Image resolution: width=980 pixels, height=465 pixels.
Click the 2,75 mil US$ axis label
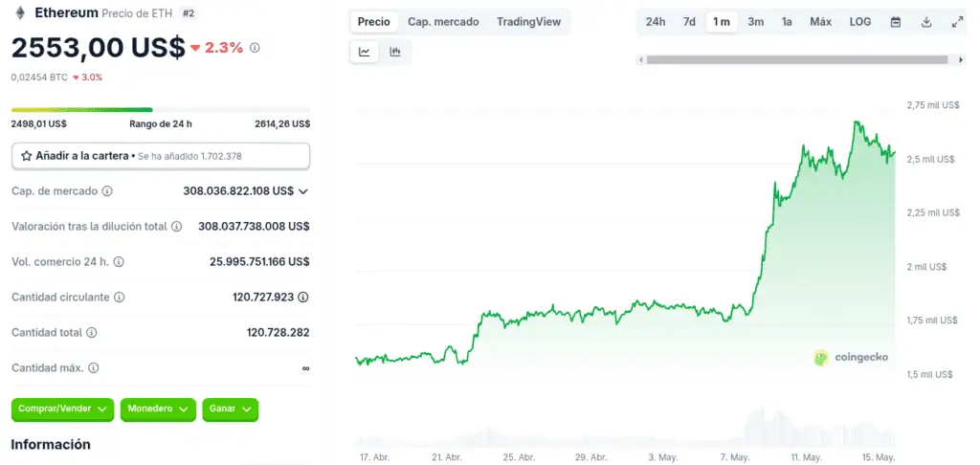pos(933,105)
